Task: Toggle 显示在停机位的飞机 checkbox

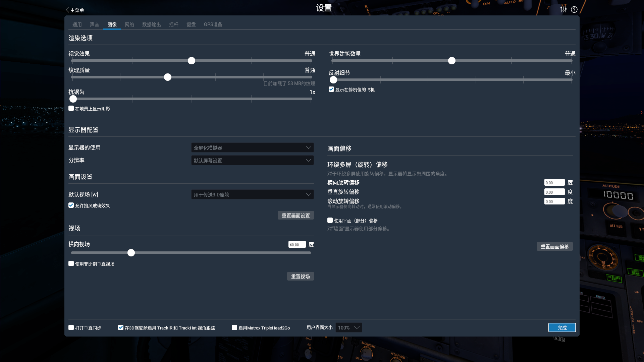Action: (x=331, y=89)
